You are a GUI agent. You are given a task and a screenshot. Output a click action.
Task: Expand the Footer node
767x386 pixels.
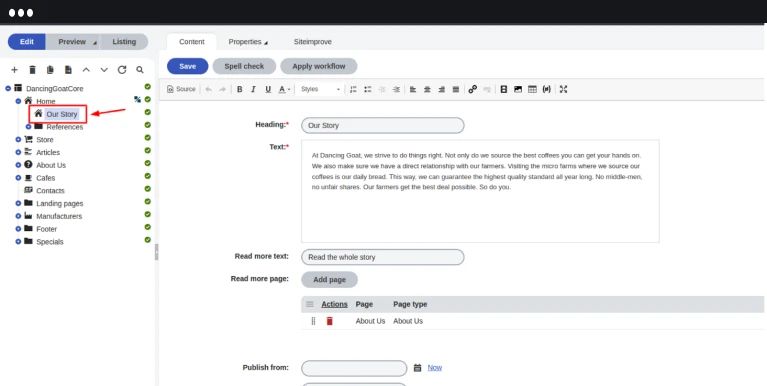pyautogui.click(x=18, y=228)
